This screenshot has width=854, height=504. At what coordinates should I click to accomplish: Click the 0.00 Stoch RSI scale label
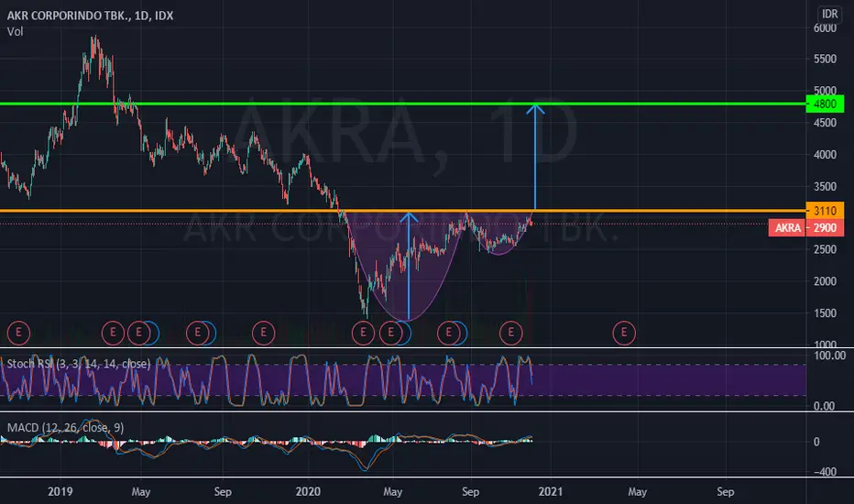click(x=824, y=406)
